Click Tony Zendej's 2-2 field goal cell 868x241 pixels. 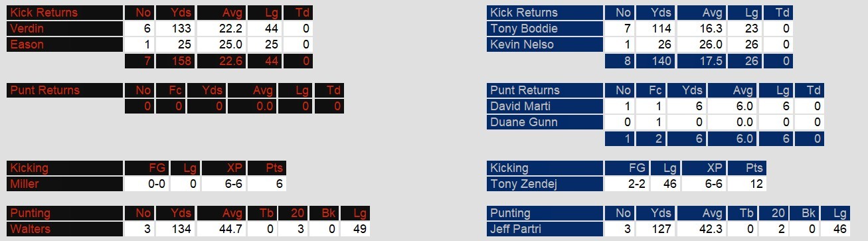point(626,184)
